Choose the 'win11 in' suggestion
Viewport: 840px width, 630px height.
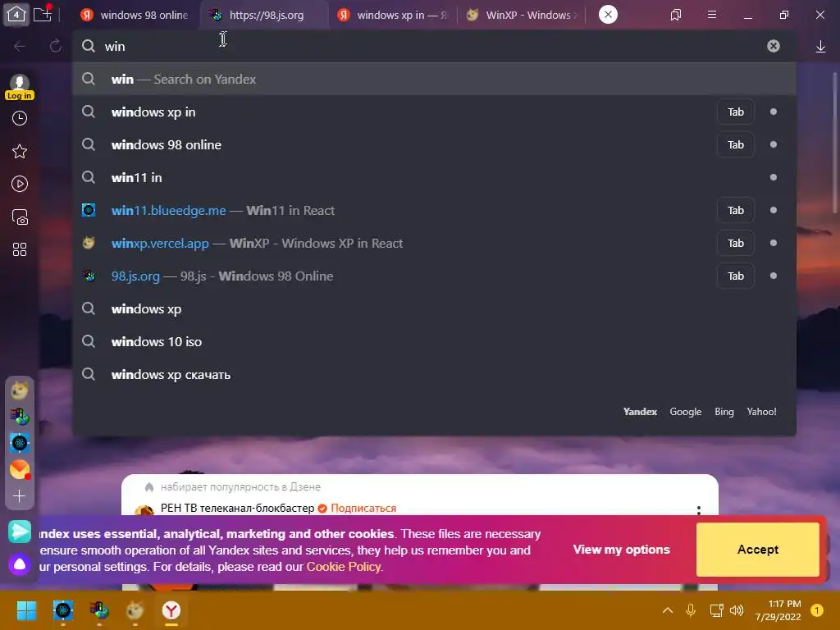tap(435, 177)
